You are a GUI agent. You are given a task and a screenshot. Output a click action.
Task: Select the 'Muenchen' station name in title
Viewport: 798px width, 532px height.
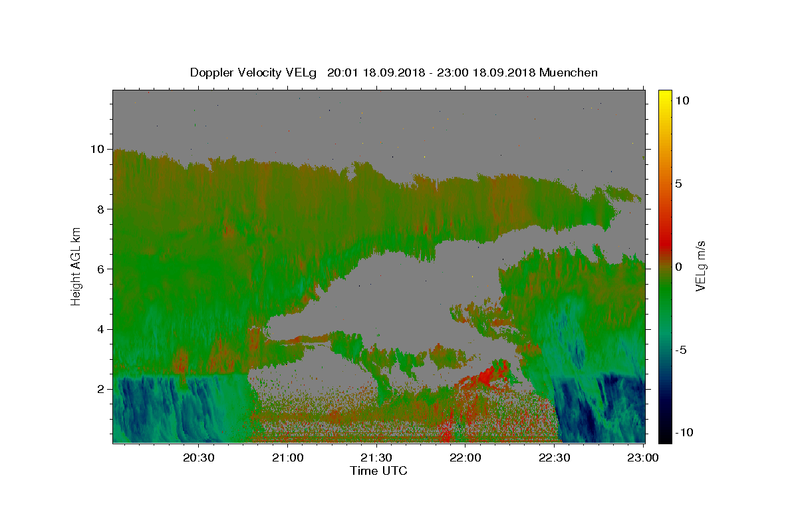(569, 72)
